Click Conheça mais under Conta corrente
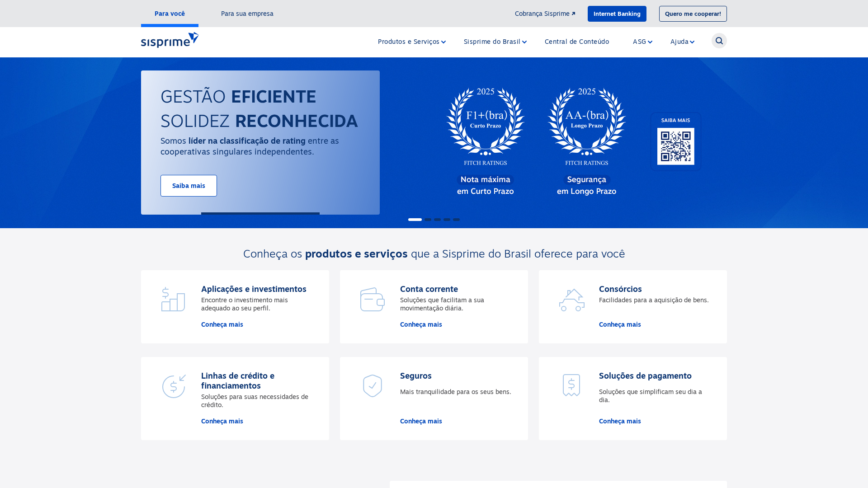The width and height of the screenshot is (868, 488). point(421,324)
